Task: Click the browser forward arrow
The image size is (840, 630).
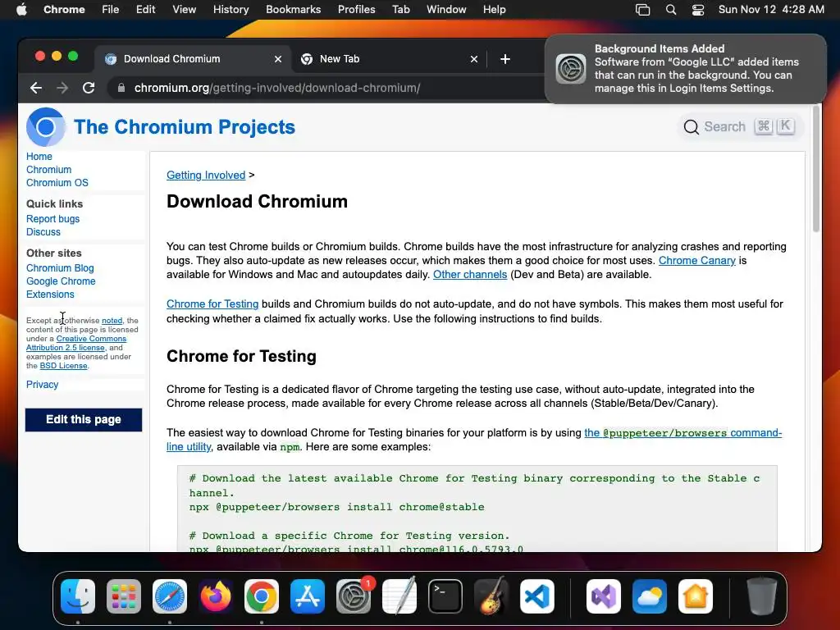Action: (62, 88)
